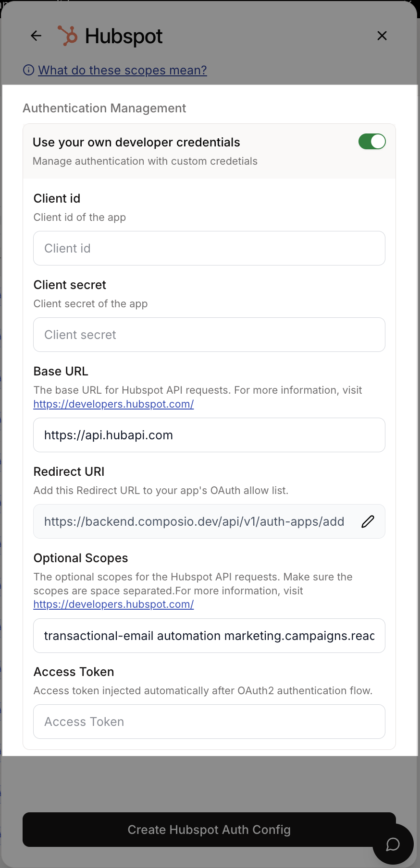Click the Optional Scopes text field
Viewport: 420px width, 868px height.
click(x=209, y=636)
